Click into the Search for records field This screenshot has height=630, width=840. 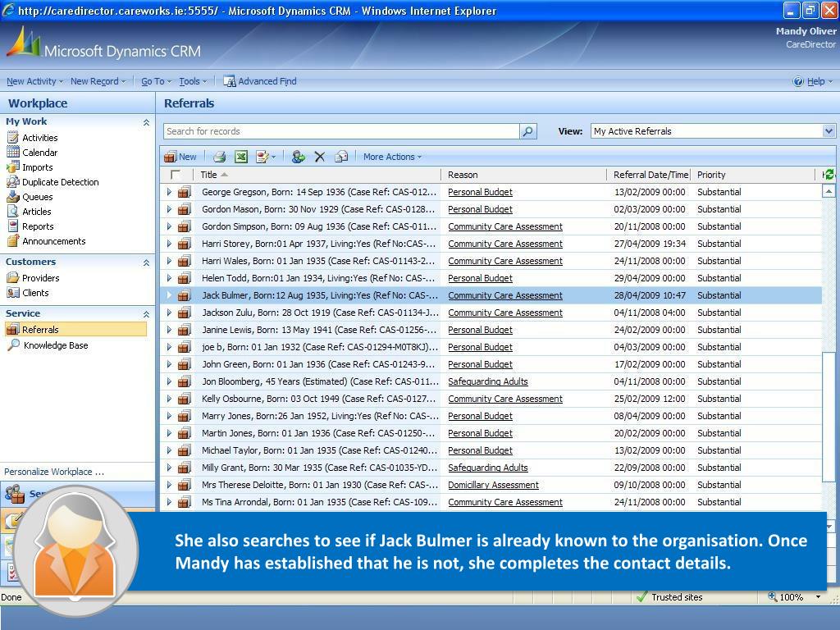click(x=341, y=131)
